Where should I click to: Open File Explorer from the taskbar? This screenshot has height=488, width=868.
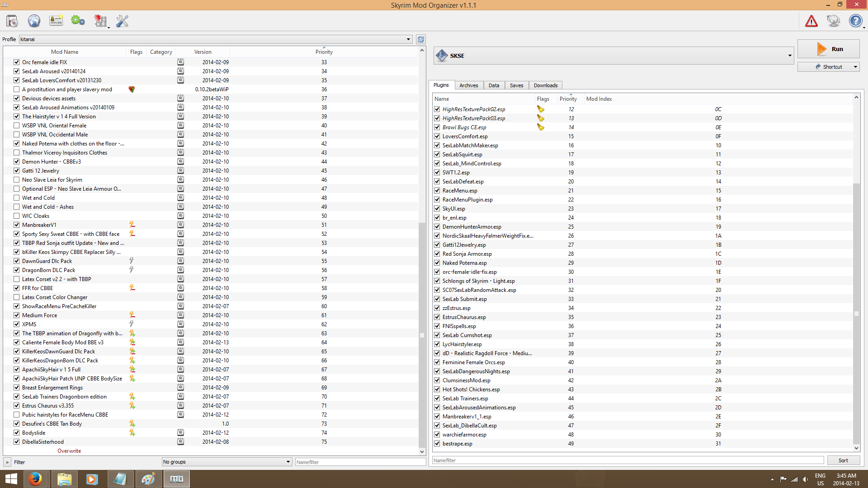click(x=64, y=479)
